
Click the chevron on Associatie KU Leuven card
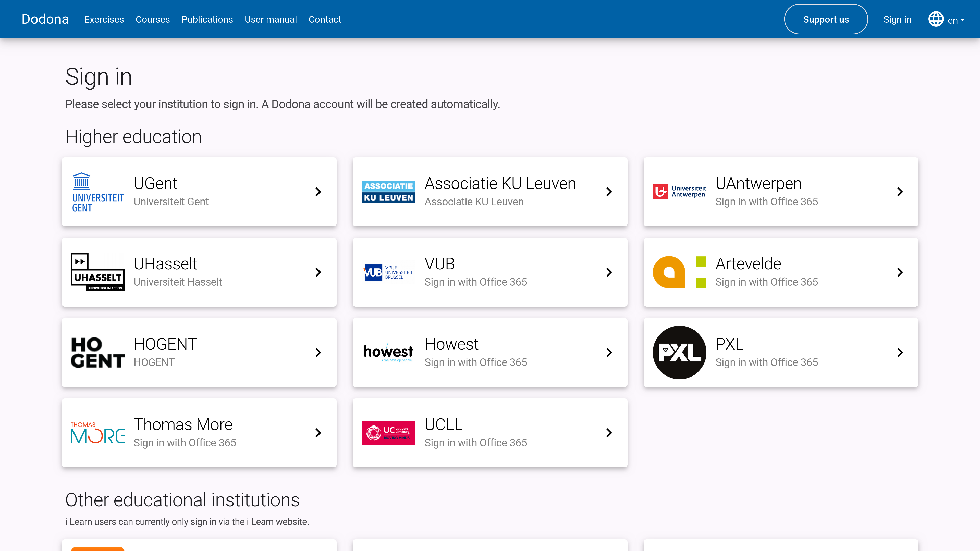tap(609, 192)
